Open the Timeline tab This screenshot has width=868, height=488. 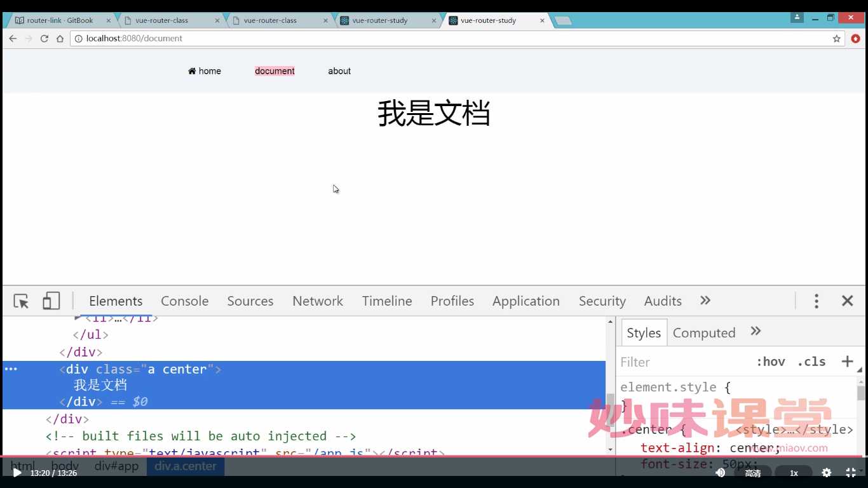tap(387, 301)
